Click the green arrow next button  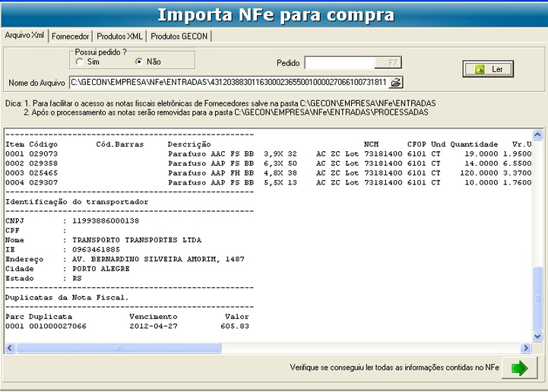(519, 368)
